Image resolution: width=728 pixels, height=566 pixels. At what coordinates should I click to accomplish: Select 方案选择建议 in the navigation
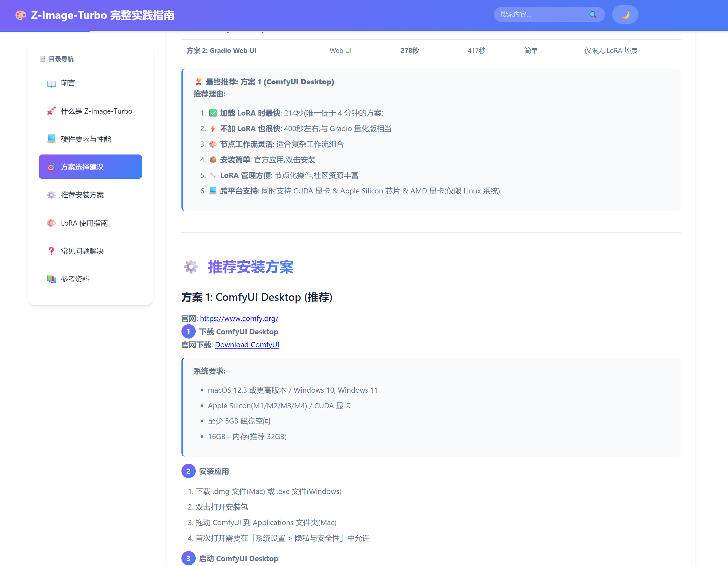[90, 167]
